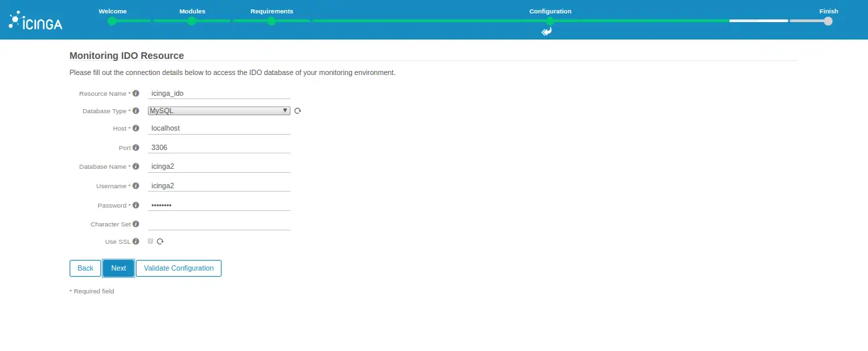Click the Modules progress dot
Image resolution: width=868 pixels, height=351 pixels.
[x=191, y=21]
